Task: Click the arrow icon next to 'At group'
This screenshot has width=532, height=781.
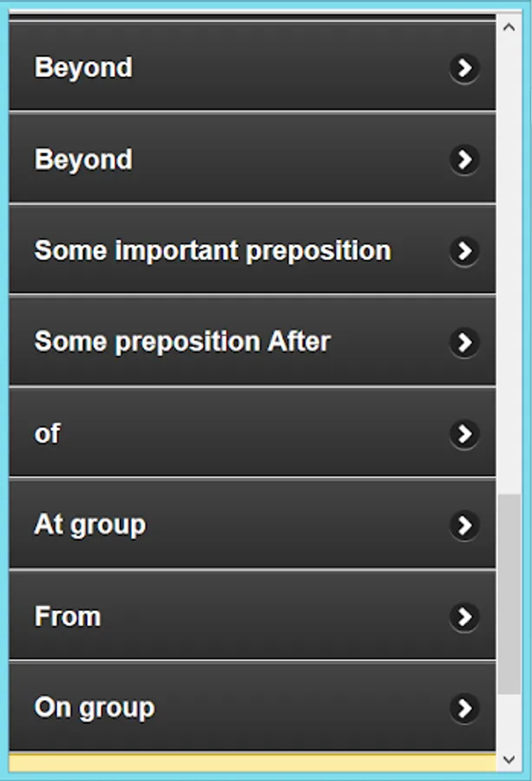Action: coord(464,525)
